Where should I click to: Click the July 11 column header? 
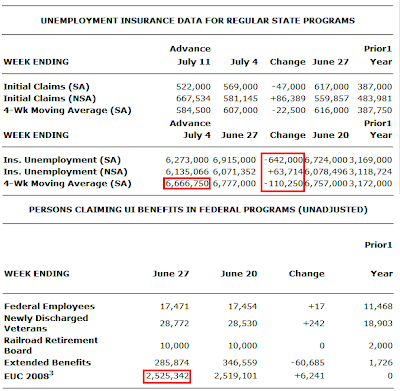194,62
